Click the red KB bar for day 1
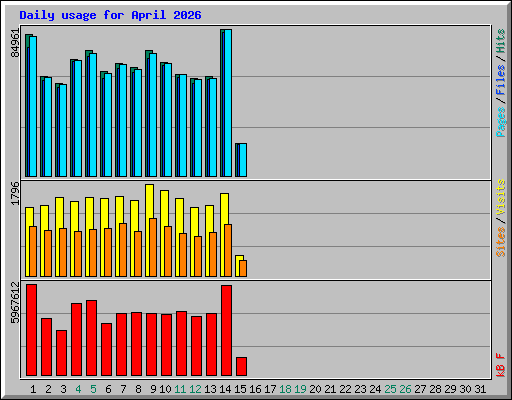Image resolution: width=512 pixels, height=400 pixels. [32, 330]
